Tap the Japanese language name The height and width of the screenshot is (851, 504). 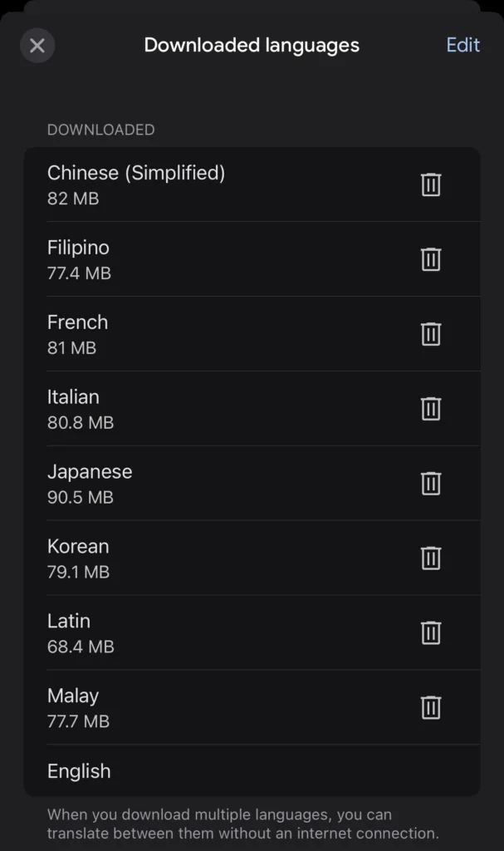90,472
